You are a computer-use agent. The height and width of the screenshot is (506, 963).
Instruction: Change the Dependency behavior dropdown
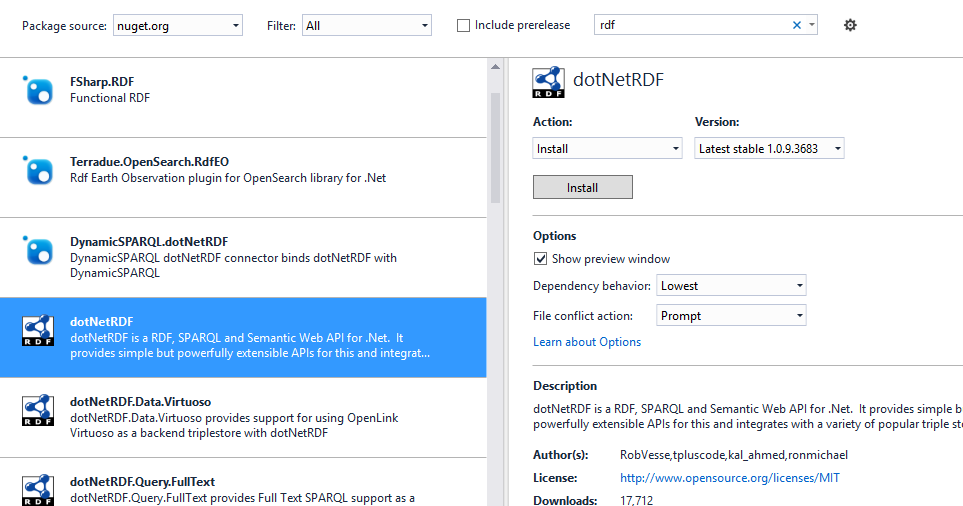732,286
